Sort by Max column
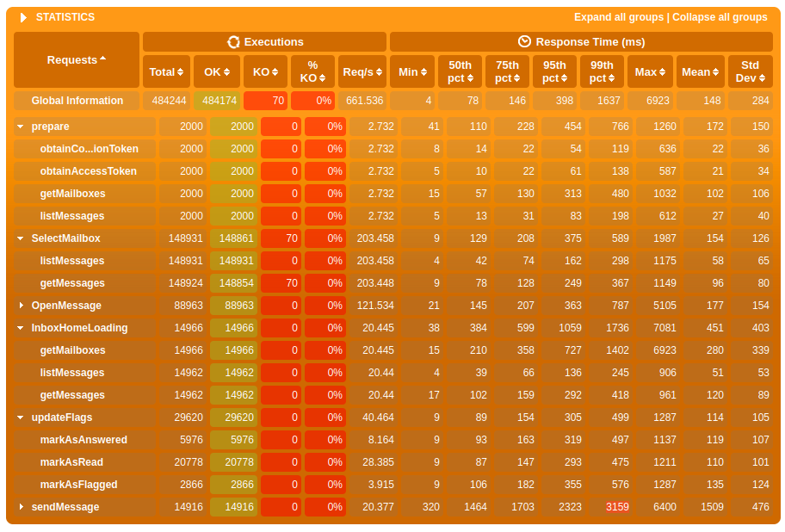The image size is (785, 532). 650,71
